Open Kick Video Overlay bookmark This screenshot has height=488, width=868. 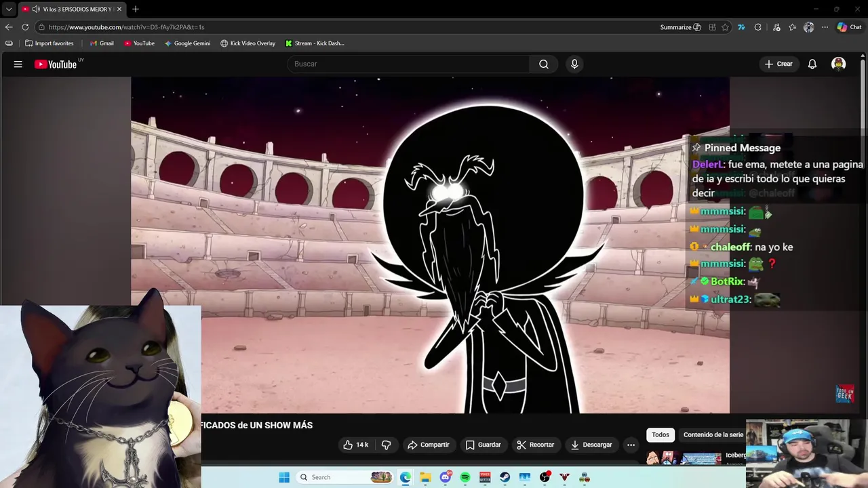(248, 43)
